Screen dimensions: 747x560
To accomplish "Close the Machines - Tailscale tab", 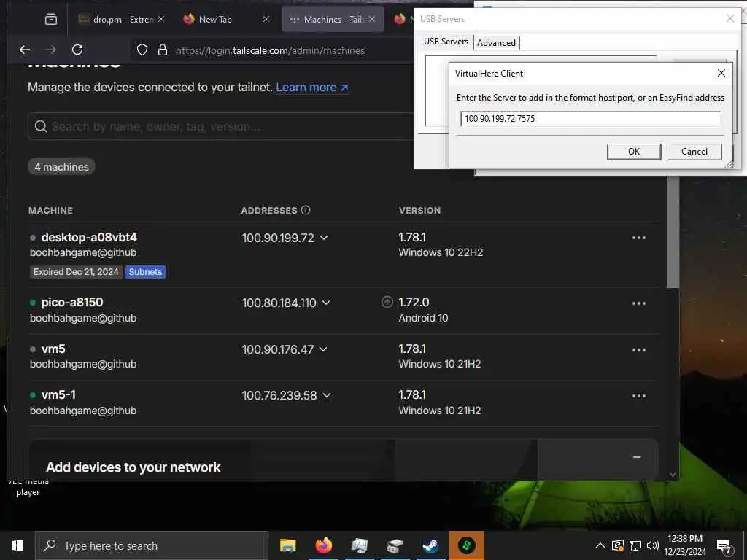I will pyautogui.click(x=371, y=19).
